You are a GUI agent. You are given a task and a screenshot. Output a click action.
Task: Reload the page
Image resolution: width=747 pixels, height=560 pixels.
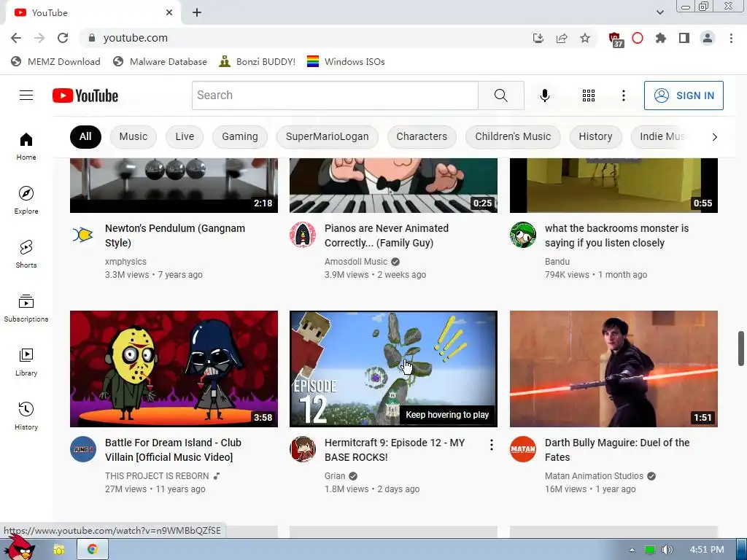point(63,38)
